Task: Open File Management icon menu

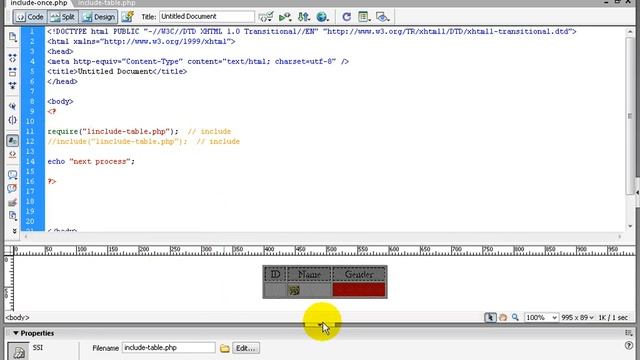Action: tap(304, 17)
